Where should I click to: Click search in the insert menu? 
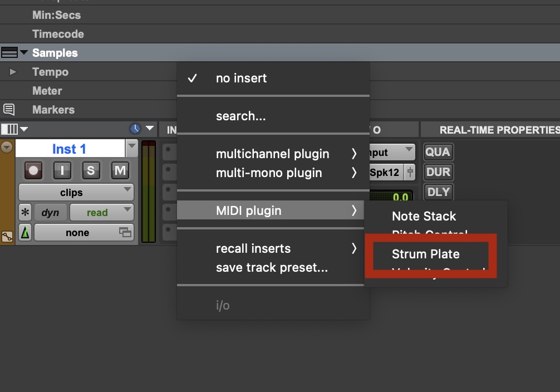[x=240, y=116]
